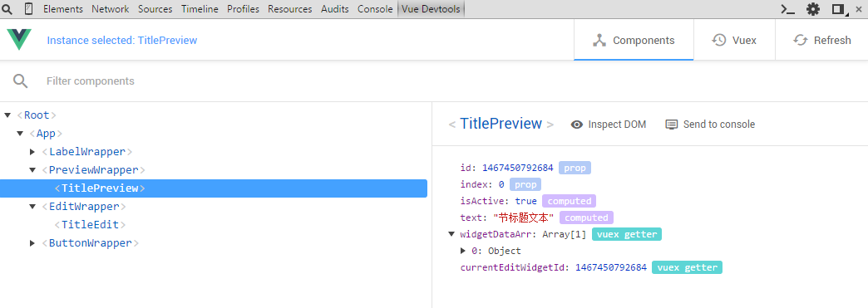The width and height of the screenshot is (868, 308).
Task: Switch to the Resources tab
Action: (x=289, y=9)
